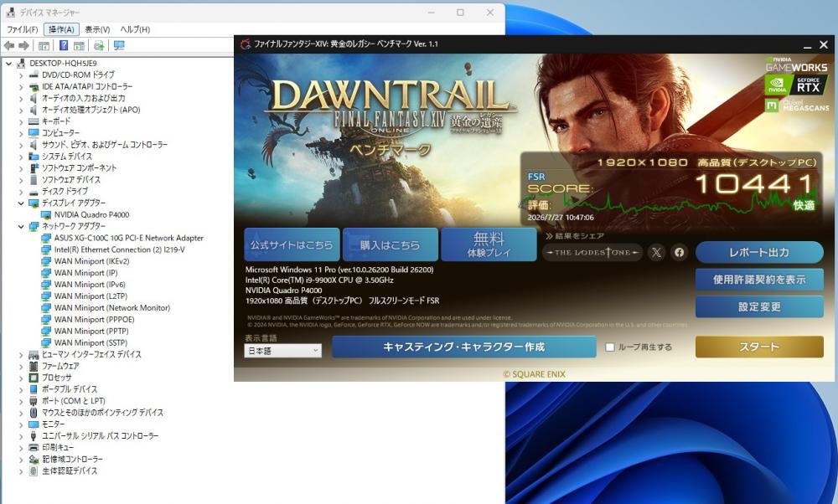
Task: Click the ASUS XG-C100C network adapter icon
Action: coord(46,238)
